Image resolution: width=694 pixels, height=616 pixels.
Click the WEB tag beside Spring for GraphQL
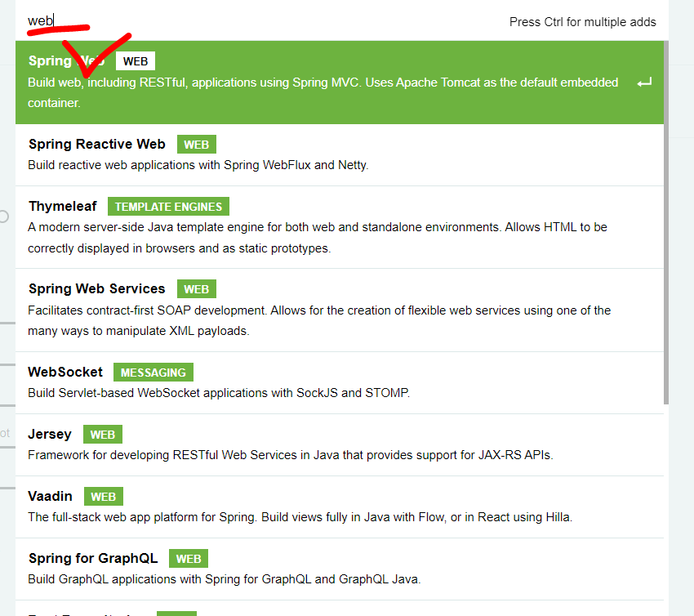pyautogui.click(x=189, y=559)
